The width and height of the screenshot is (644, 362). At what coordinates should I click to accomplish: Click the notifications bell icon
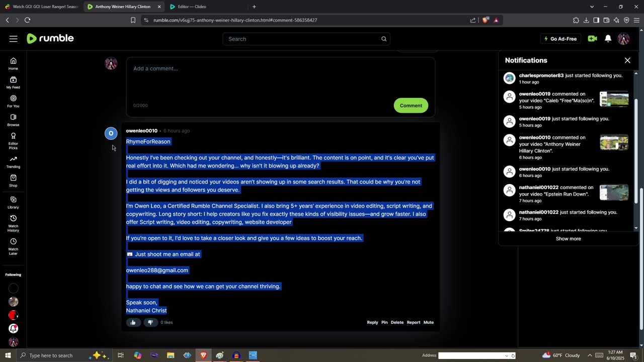tap(608, 39)
